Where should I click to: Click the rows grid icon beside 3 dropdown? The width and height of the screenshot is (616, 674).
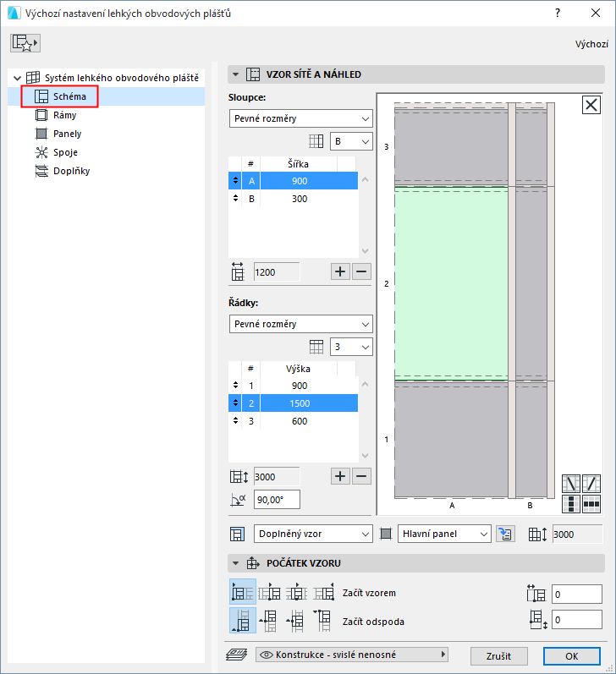pos(316,347)
